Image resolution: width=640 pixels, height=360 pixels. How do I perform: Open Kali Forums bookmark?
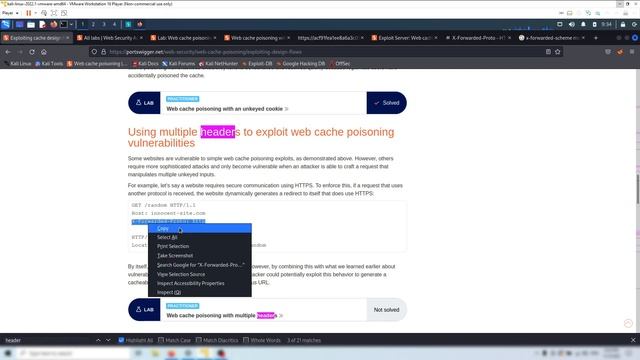(178, 64)
